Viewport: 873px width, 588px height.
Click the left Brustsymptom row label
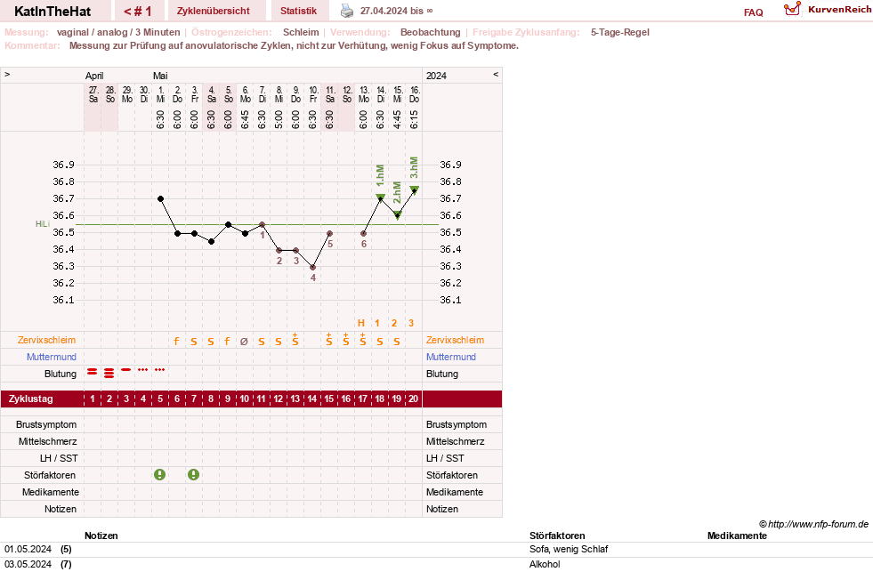pos(46,424)
